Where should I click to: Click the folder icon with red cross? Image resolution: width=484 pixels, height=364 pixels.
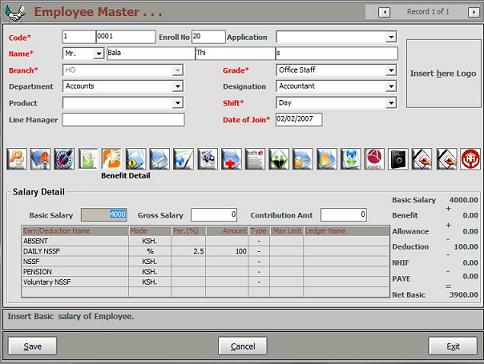click(231, 159)
